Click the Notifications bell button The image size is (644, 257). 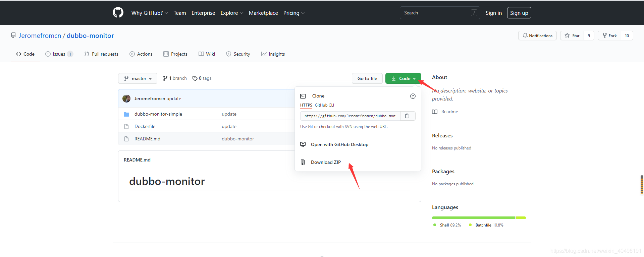[537, 36]
